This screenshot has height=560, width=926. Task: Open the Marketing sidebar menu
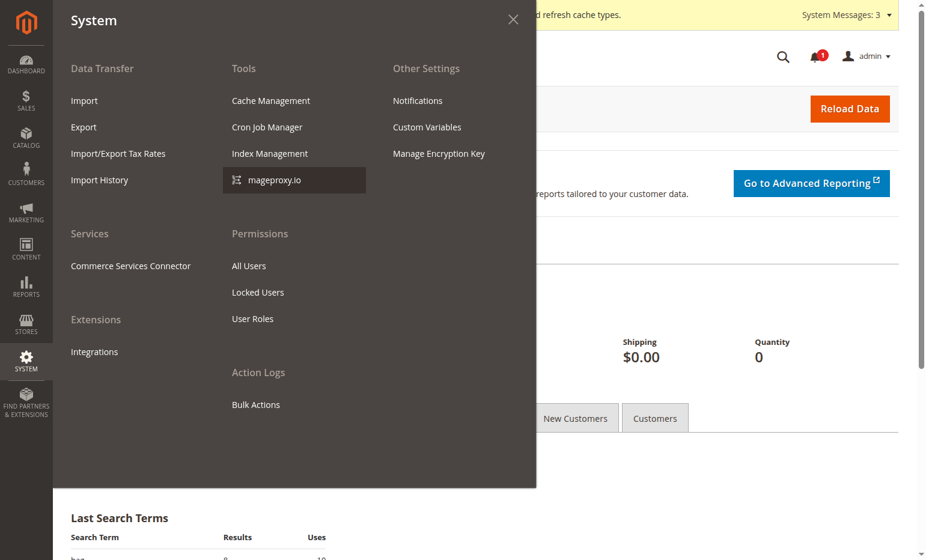[x=26, y=213]
